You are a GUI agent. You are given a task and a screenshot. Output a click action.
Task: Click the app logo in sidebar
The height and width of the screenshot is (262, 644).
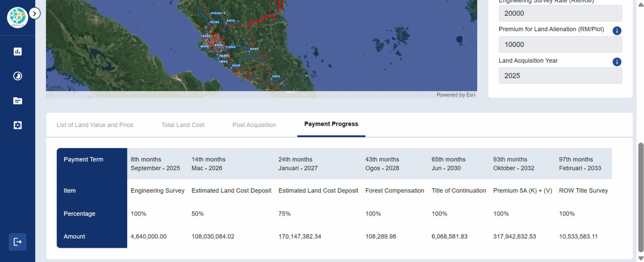click(x=17, y=18)
